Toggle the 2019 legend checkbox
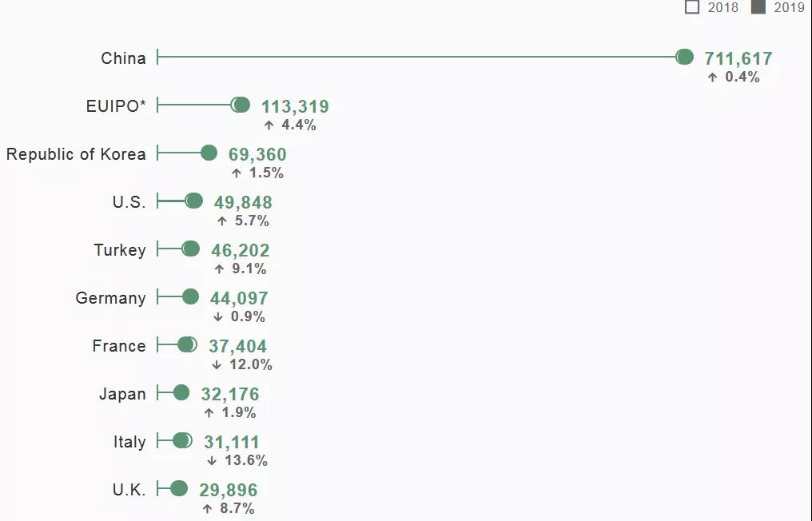The width and height of the screenshot is (812, 521). pos(758,7)
